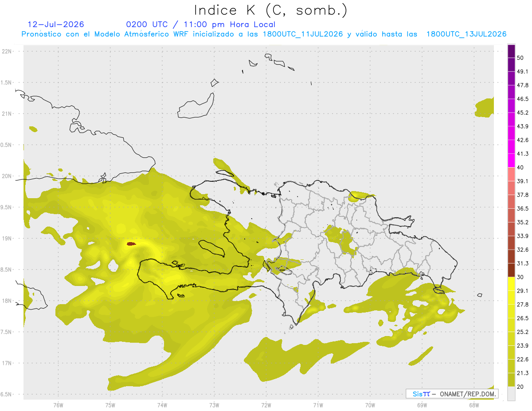Click the latitude axis label 20N
Screen dimensions: 532x411
click(7, 176)
